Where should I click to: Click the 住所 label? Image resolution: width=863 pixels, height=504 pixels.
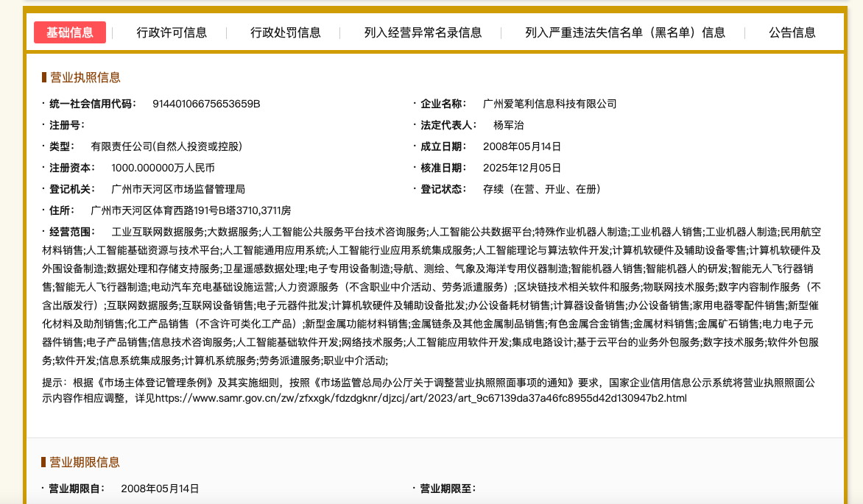point(62,210)
